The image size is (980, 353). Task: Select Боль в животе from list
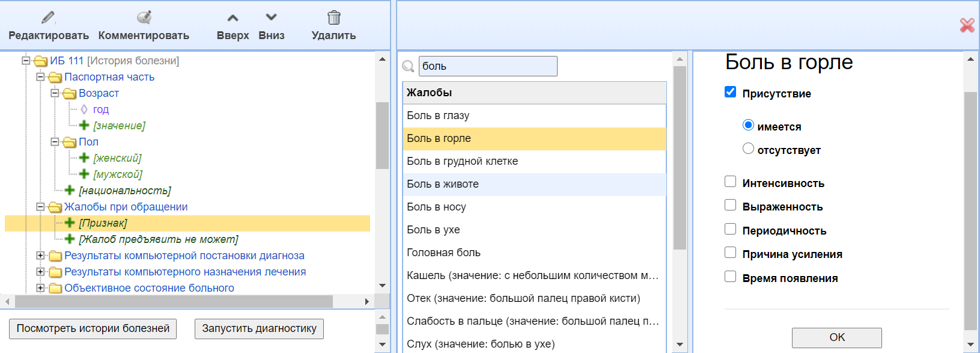tap(443, 184)
